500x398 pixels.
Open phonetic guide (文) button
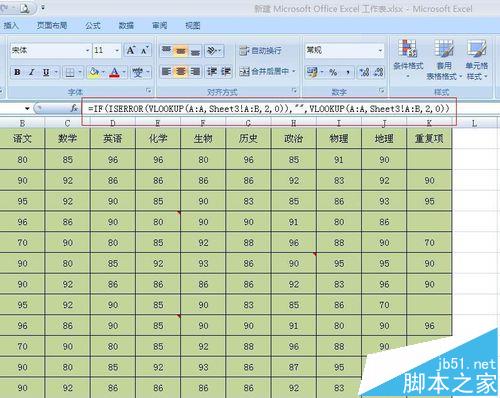138,72
